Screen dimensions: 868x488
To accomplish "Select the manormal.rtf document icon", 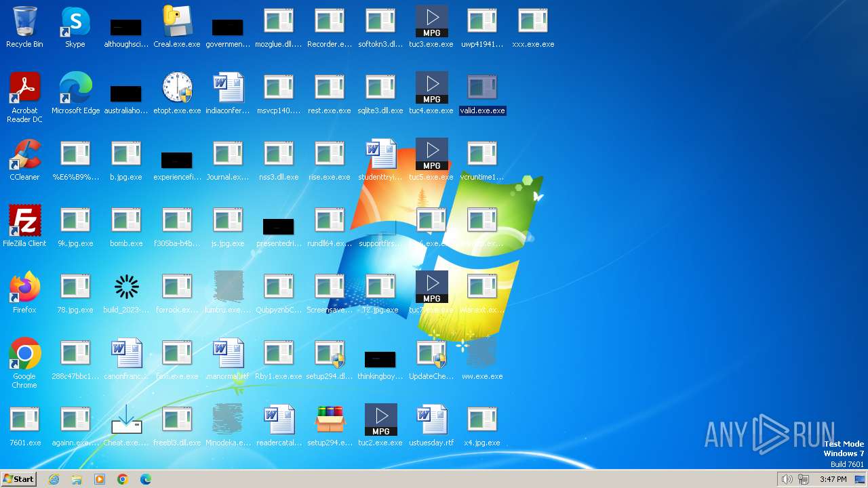I will 228,353.
